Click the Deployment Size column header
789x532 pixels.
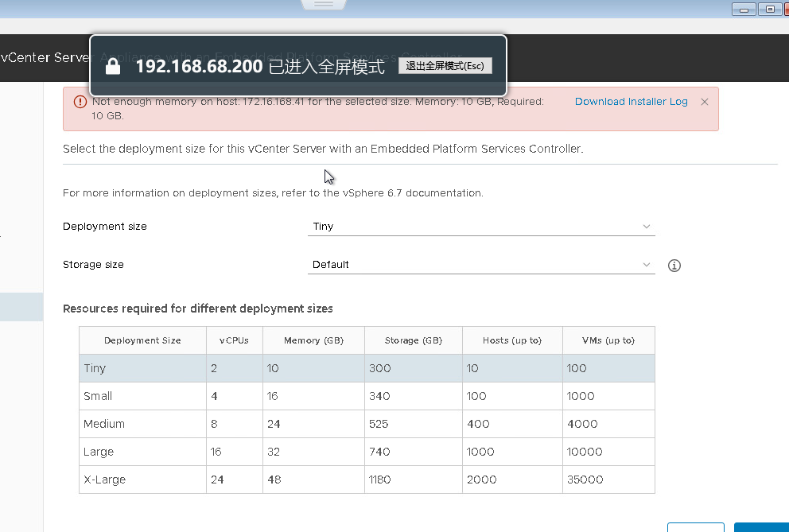pyautogui.click(x=142, y=340)
